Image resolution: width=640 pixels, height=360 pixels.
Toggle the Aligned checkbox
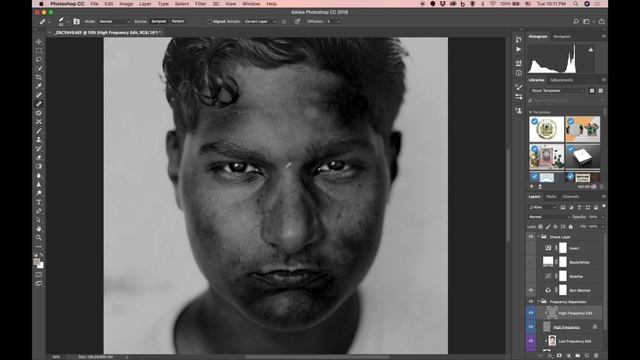[209, 21]
